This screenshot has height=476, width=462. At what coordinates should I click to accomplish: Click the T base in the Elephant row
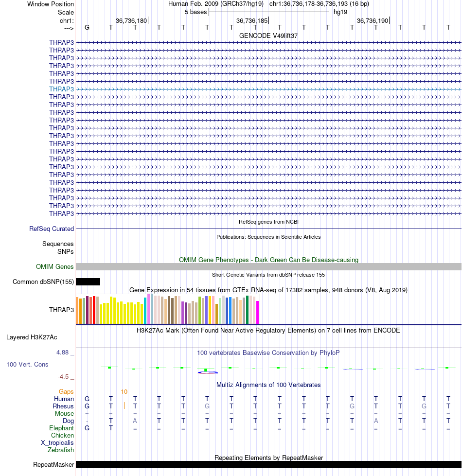point(111,428)
